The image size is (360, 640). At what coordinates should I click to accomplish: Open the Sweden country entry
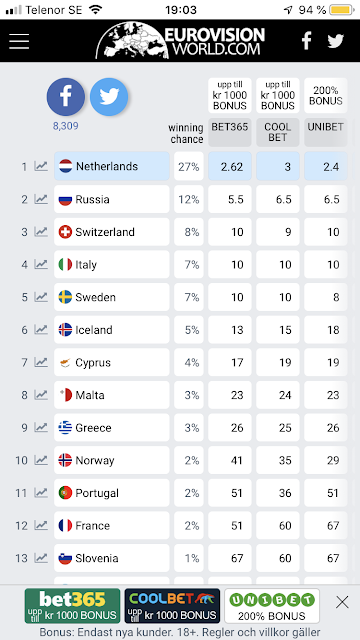tap(111, 297)
